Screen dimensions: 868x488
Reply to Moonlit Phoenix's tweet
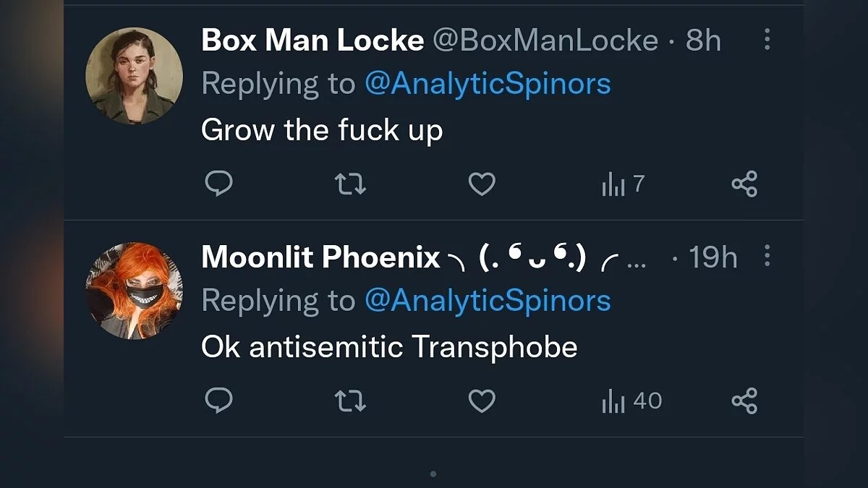click(x=218, y=400)
